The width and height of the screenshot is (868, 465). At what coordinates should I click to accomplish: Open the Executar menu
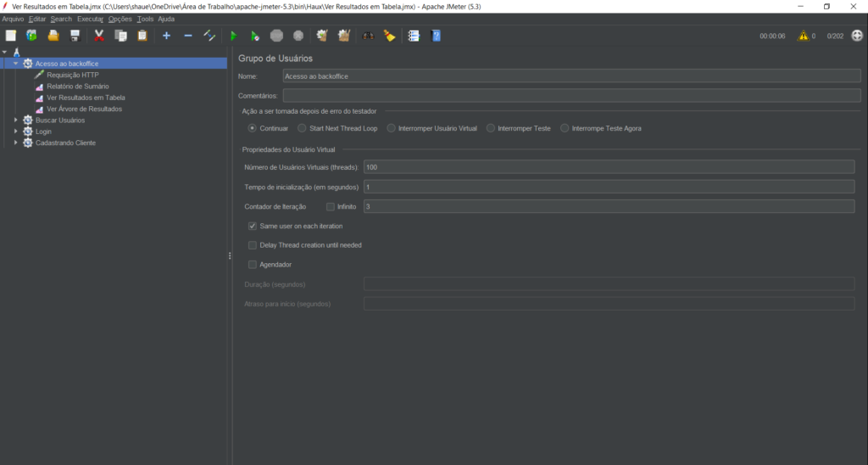pos(90,19)
